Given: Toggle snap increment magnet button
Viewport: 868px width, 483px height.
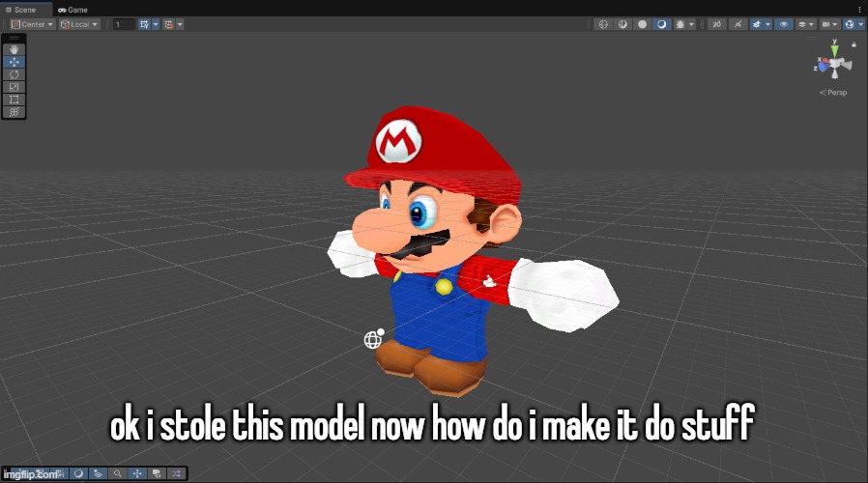Looking at the screenshot, I should [x=169, y=24].
